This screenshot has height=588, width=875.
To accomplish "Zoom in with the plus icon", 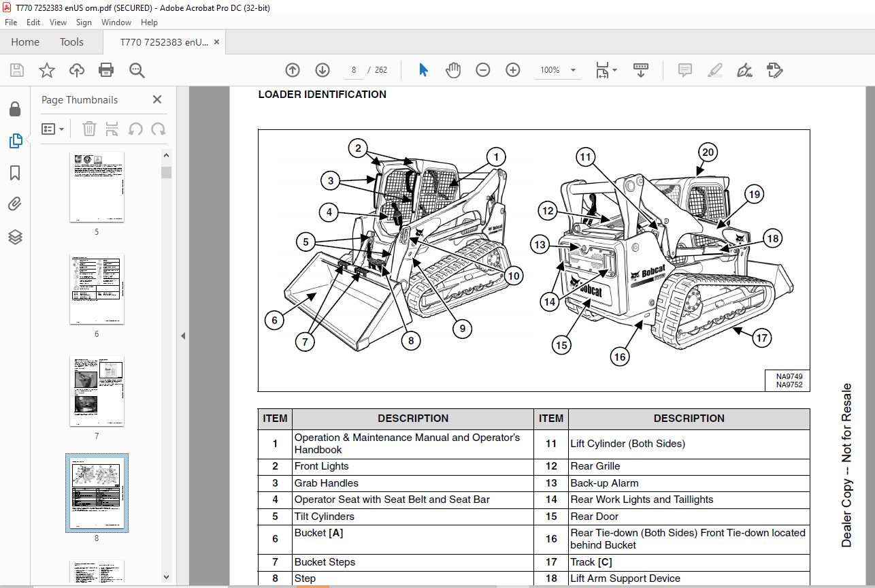I will [513, 70].
